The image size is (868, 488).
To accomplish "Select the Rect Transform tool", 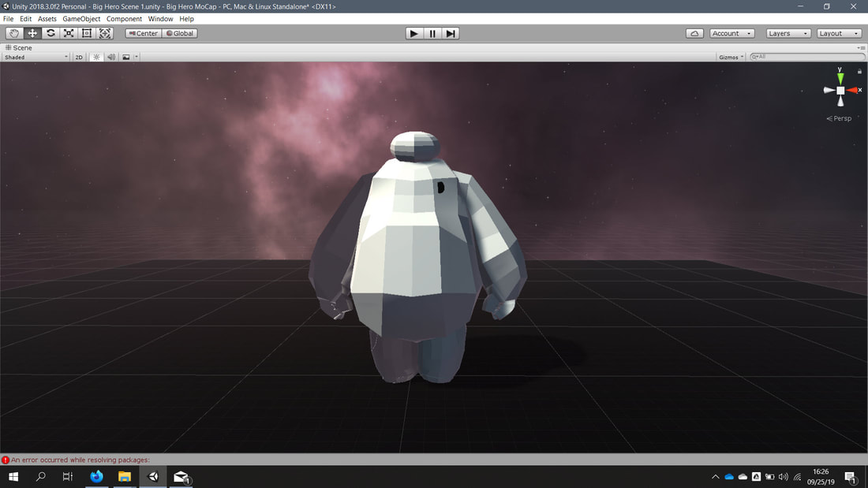I will click(87, 33).
